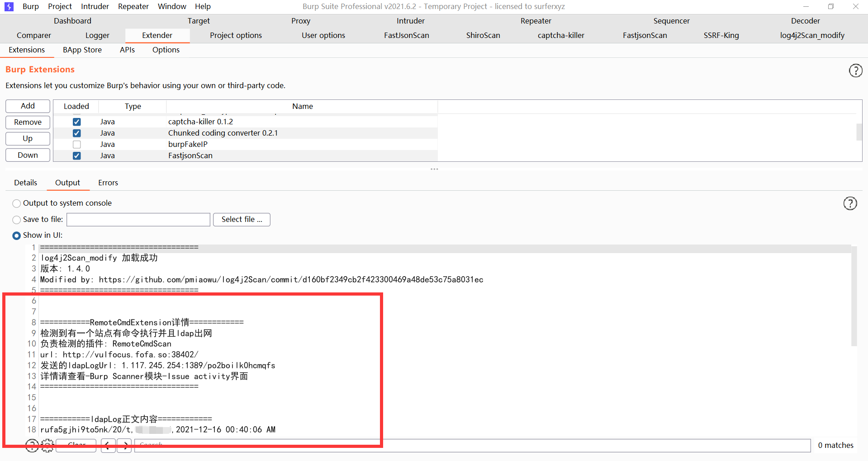Open captcha-killer tab
The image size is (868, 461).
(x=561, y=35)
